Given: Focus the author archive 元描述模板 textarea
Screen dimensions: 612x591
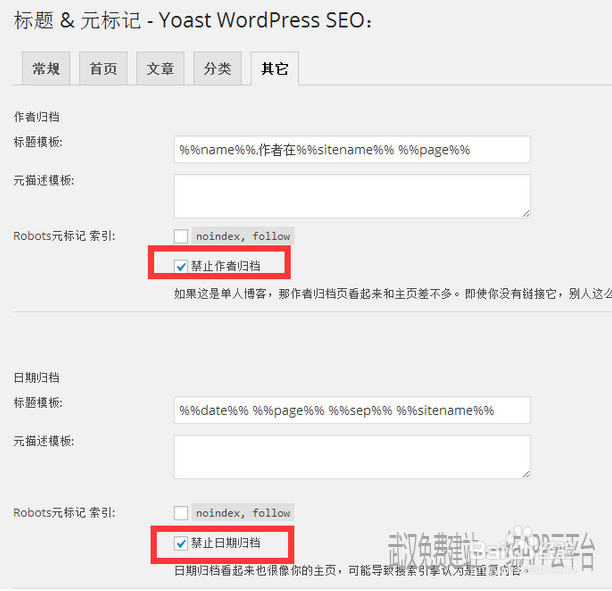Looking at the screenshot, I should coord(352,196).
